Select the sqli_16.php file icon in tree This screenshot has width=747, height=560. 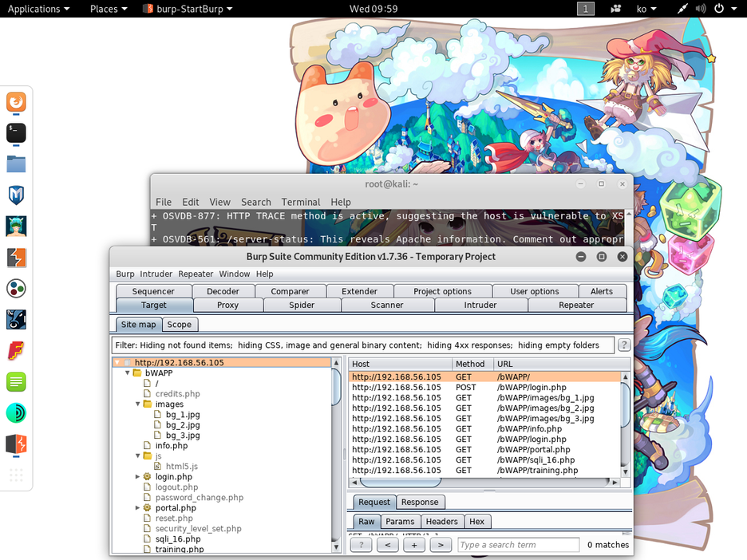click(147, 538)
